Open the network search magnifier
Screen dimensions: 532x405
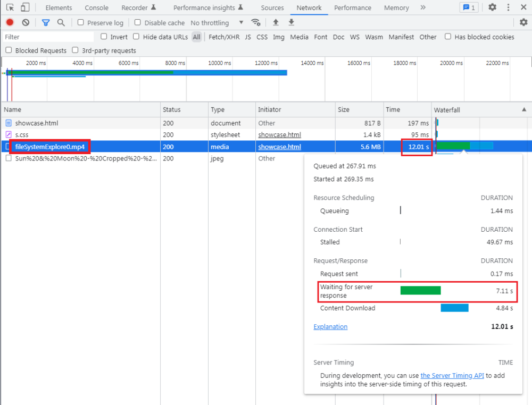point(61,23)
